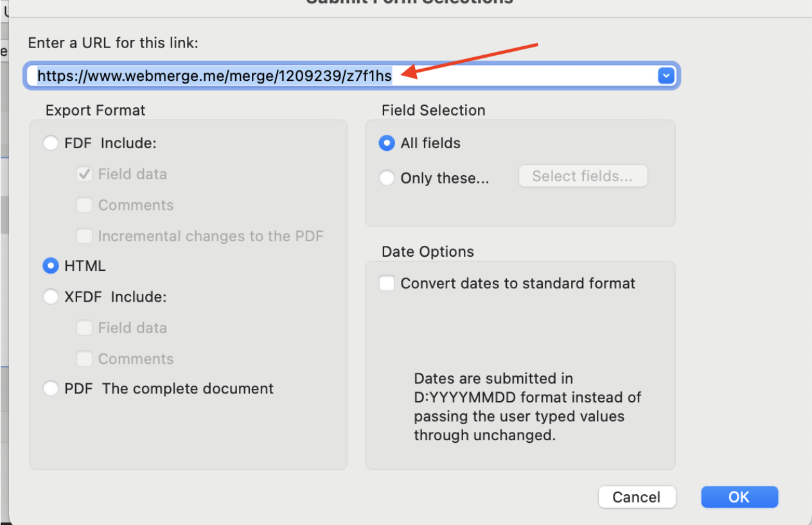Click the Field Selection heading

434,110
